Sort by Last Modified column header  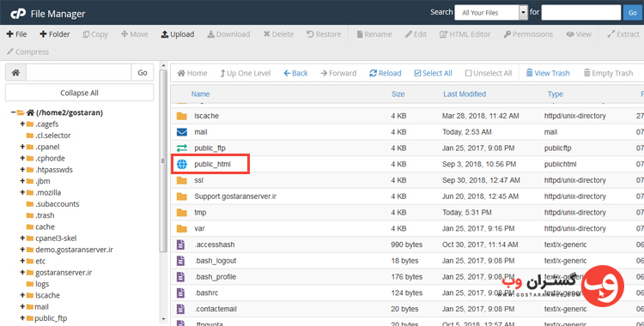(x=465, y=94)
